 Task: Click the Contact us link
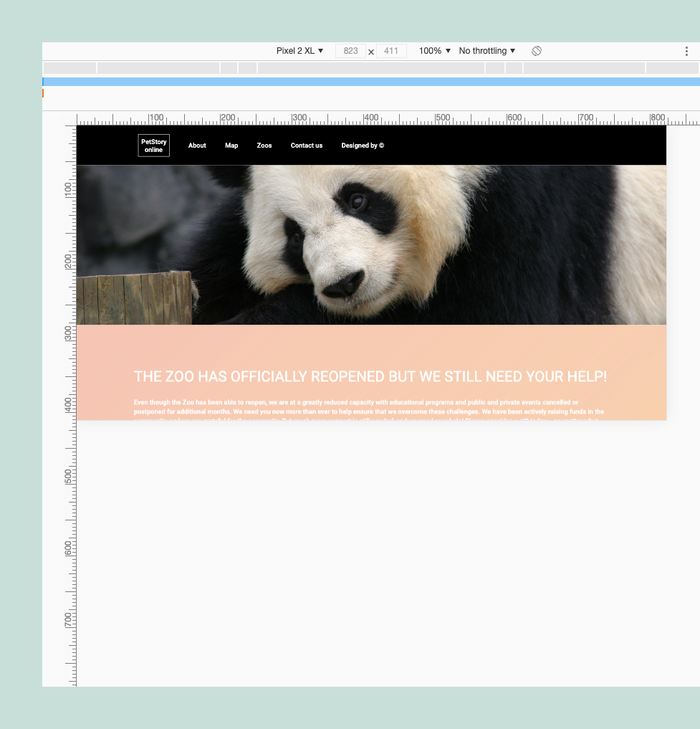306,146
